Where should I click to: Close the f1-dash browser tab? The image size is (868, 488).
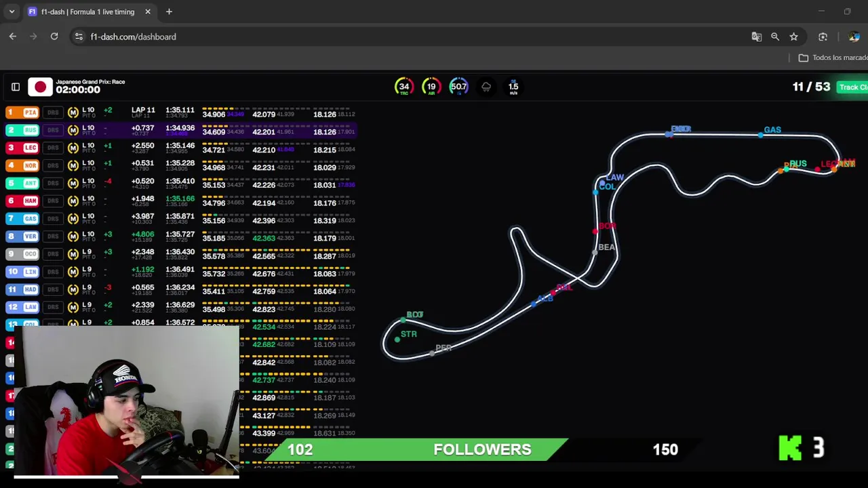147,12
